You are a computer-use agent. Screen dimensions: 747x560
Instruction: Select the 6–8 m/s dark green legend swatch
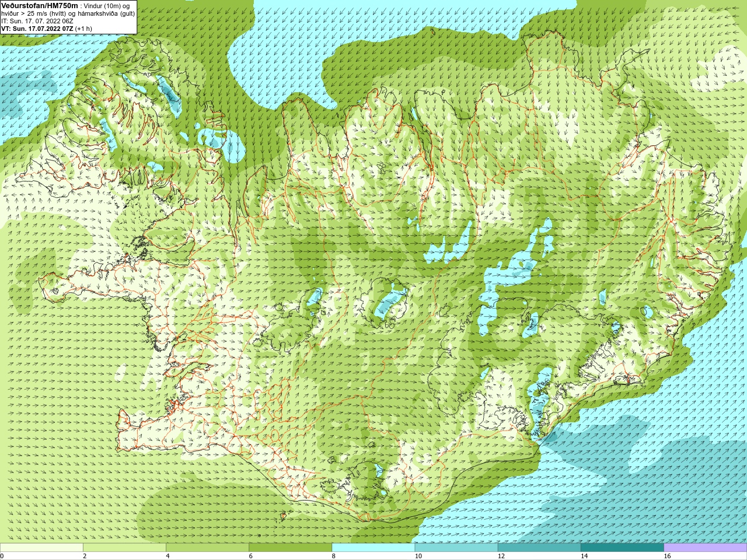click(291, 548)
